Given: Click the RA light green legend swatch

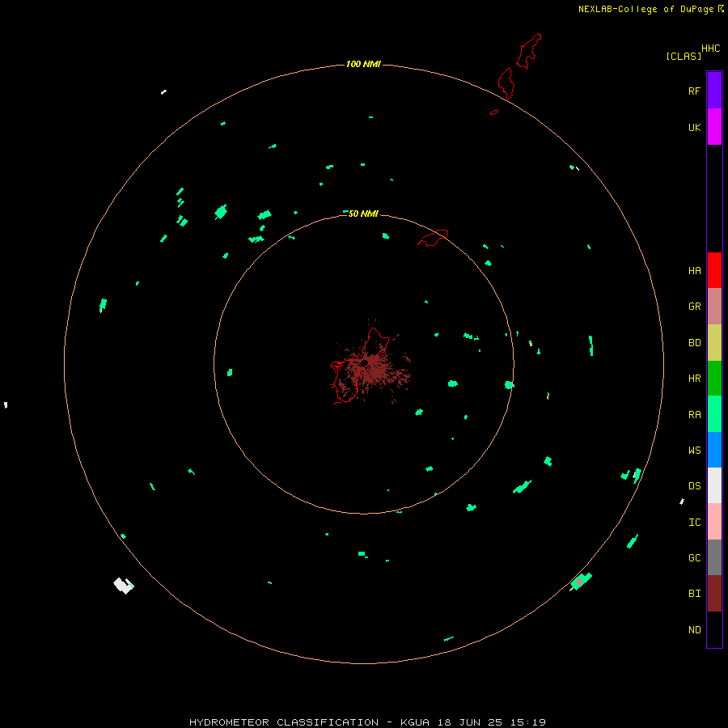Looking at the screenshot, I should click(714, 414).
